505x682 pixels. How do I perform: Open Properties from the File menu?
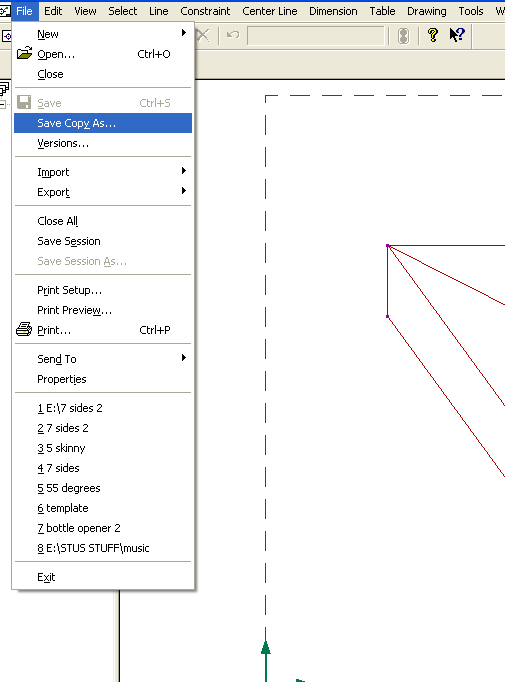point(103,379)
